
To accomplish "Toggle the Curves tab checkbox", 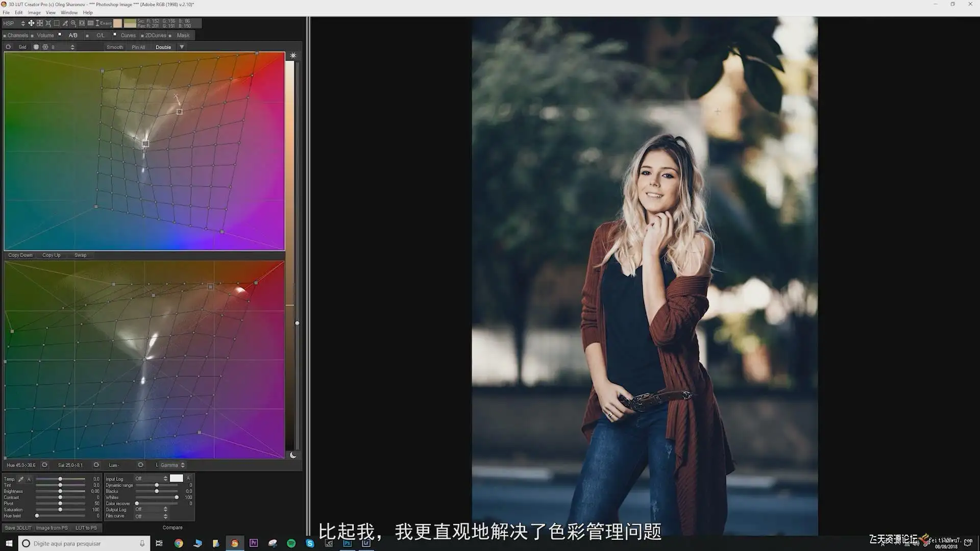I will tap(115, 35).
